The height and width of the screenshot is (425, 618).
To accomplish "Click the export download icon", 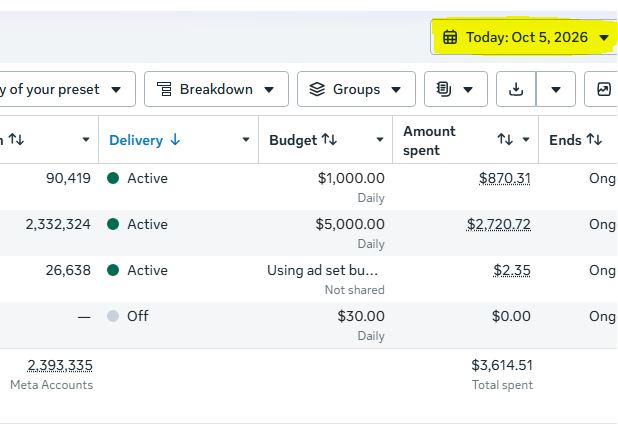I will 516,89.
